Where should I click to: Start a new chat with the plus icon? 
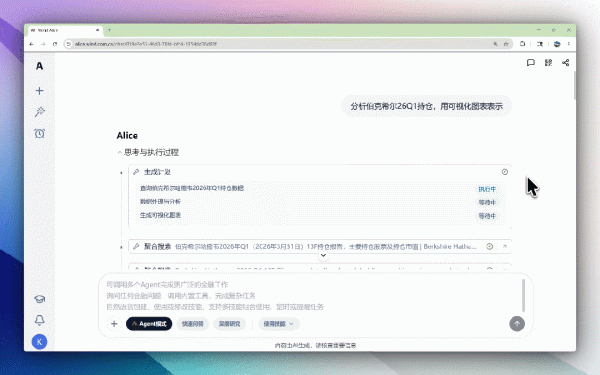(x=39, y=91)
